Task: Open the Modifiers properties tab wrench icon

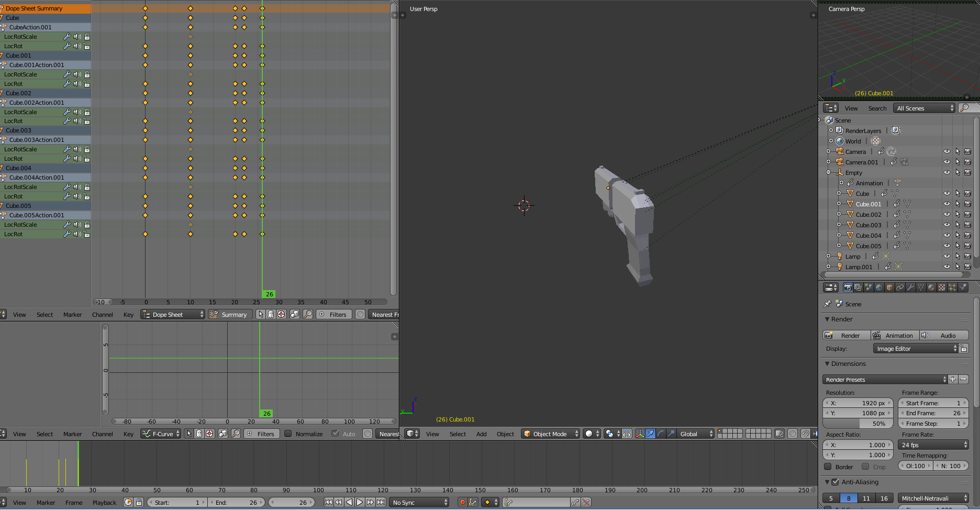Action: click(x=910, y=287)
